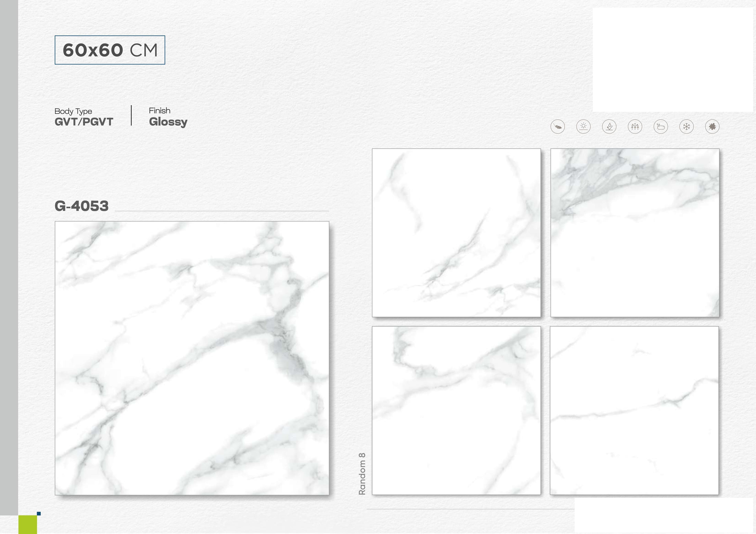Image resolution: width=756 pixels, height=534 pixels.
Task: Click the water droplet repellent icon
Action: click(x=609, y=127)
